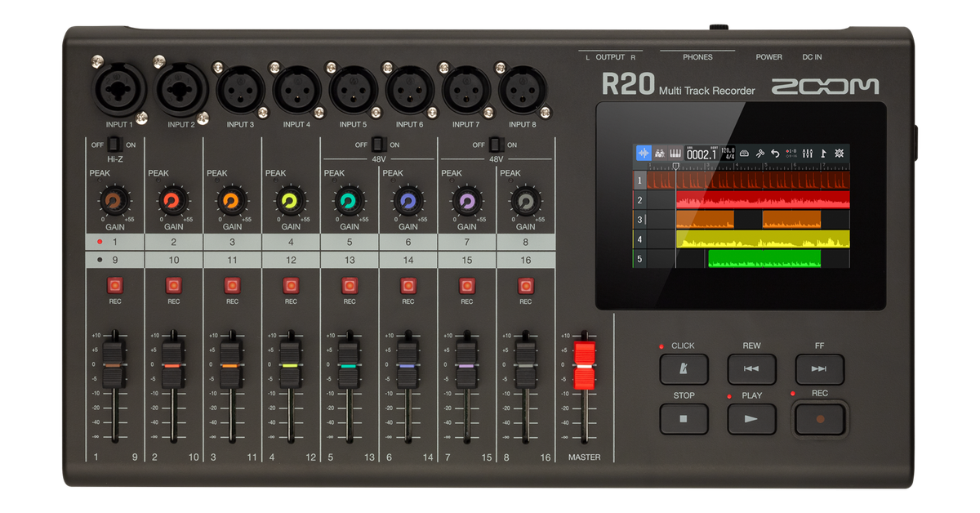Click the channel 4/12 fader cap
The height and width of the screenshot is (513, 980).
(x=289, y=365)
